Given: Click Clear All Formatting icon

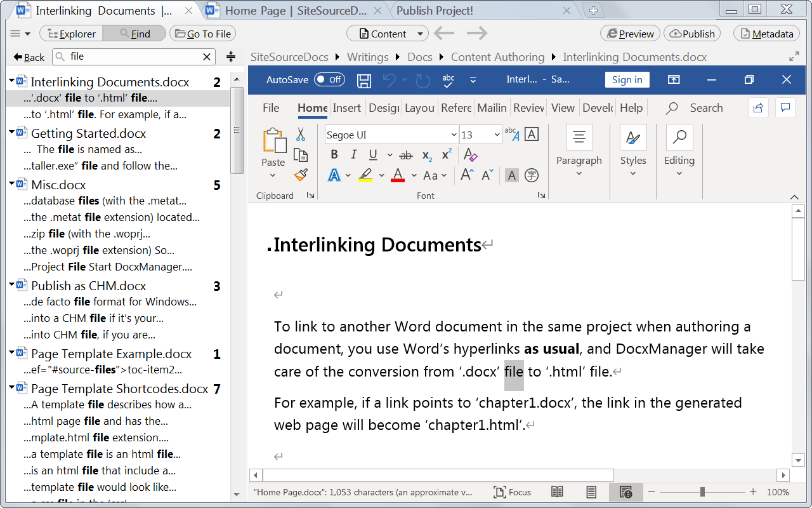Looking at the screenshot, I should 470,155.
